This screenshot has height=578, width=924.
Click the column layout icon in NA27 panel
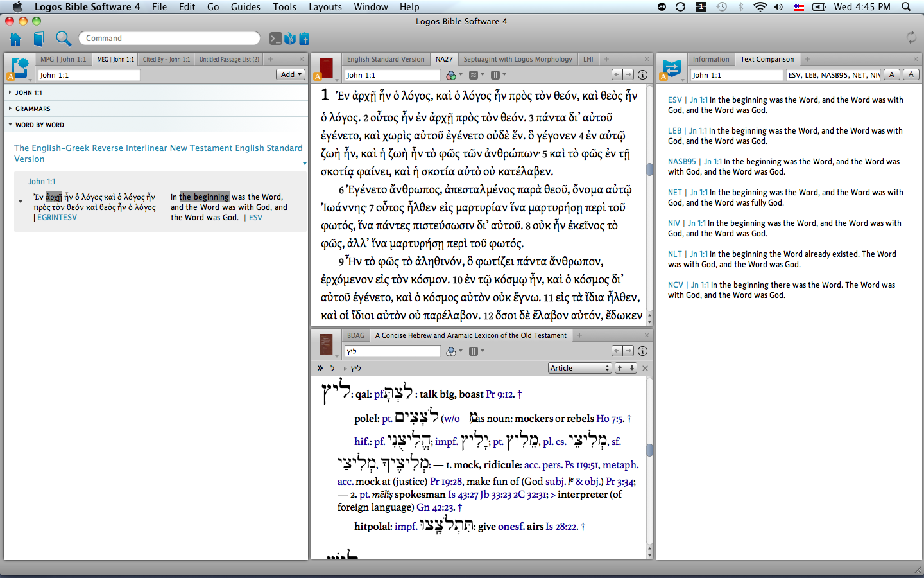497,75
